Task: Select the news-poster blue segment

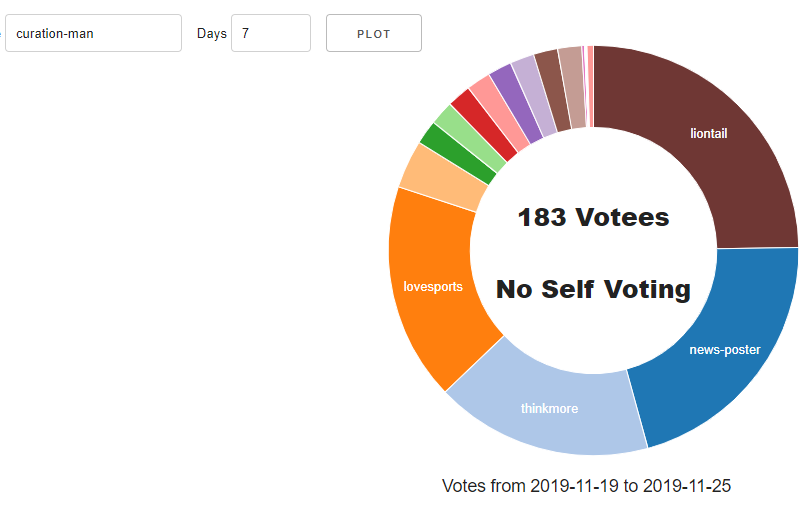Action: pos(725,350)
